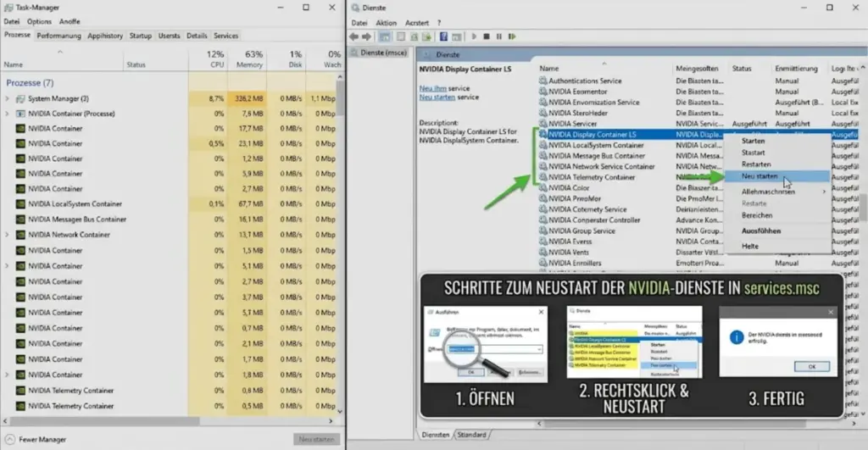Select Telemetry Container row with 0,5 MB
868x450 pixels.
pos(169,406)
